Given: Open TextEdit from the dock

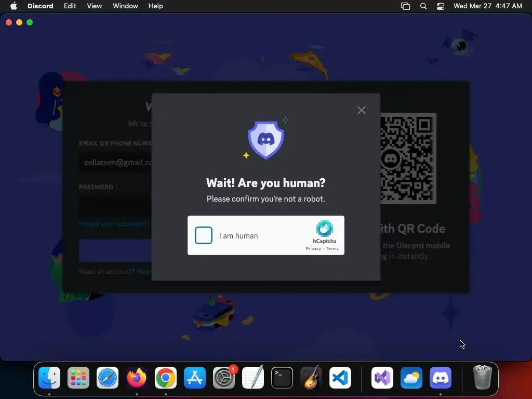Looking at the screenshot, I should (x=253, y=378).
